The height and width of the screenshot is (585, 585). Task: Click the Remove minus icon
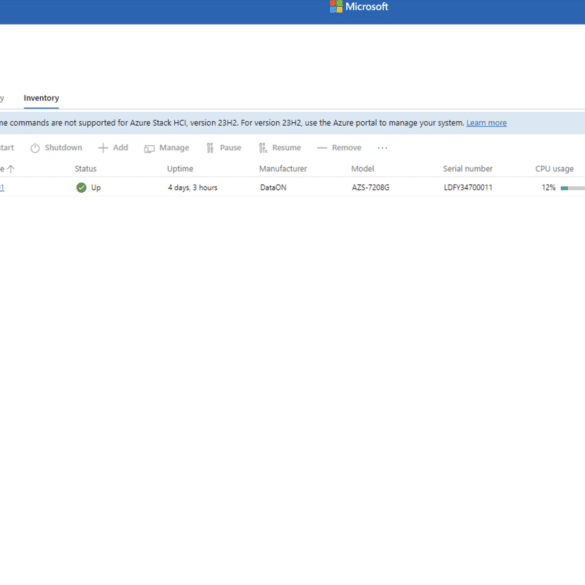click(322, 148)
